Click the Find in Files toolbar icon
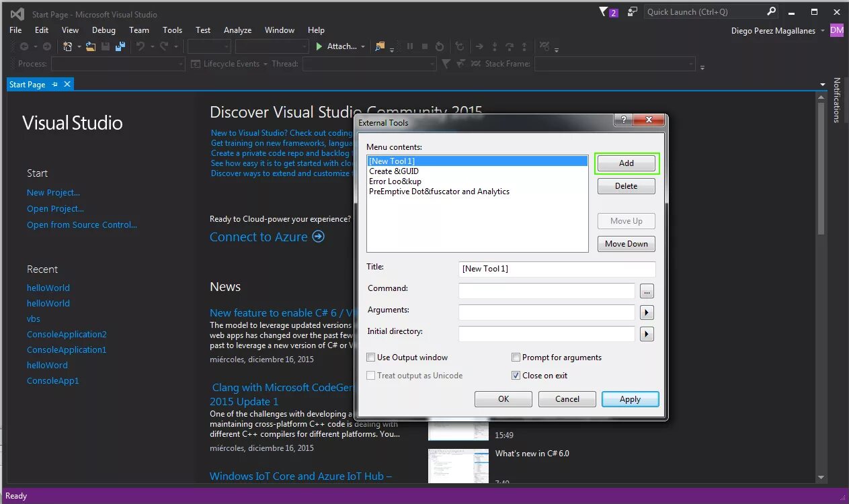849x504 pixels. coord(380,46)
